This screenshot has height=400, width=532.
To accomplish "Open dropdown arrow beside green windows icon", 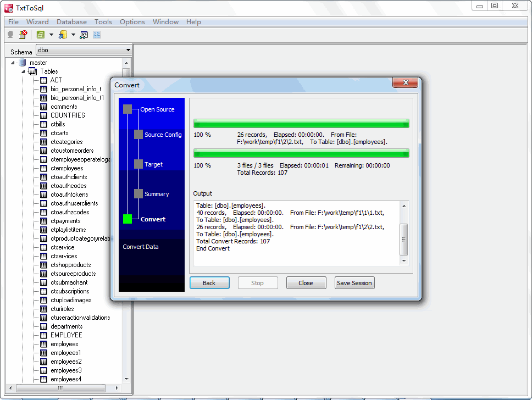I will 51,35.
